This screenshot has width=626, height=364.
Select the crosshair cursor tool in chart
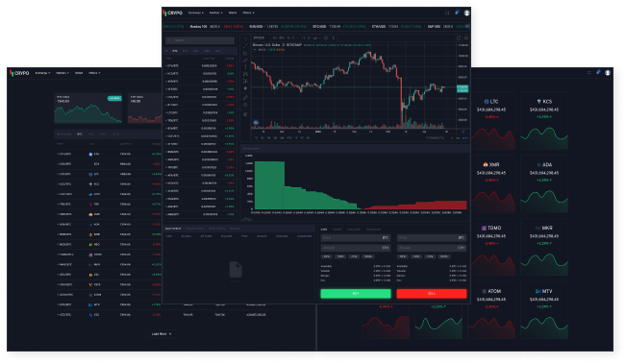coord(245,39)
